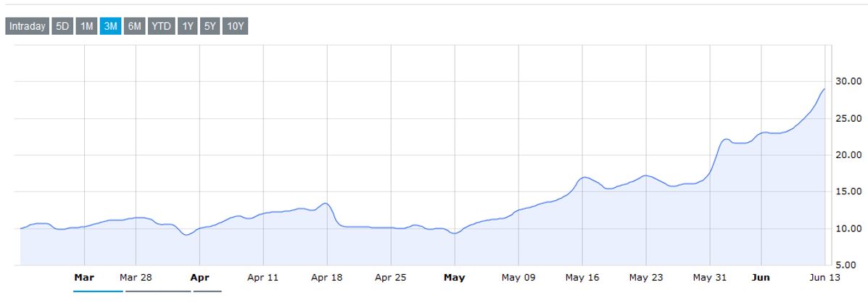Switch chart to 5D range

[x=63, y=27]
